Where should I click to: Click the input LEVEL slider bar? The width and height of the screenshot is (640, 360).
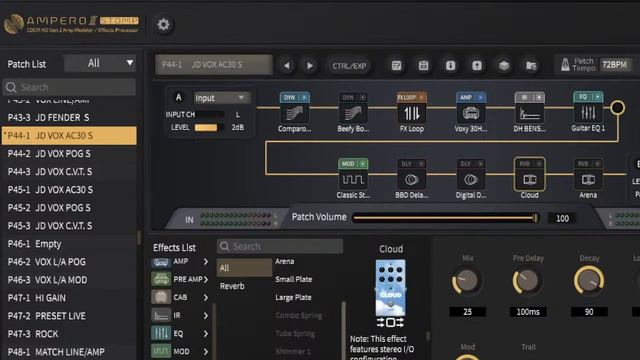[209, 128]
